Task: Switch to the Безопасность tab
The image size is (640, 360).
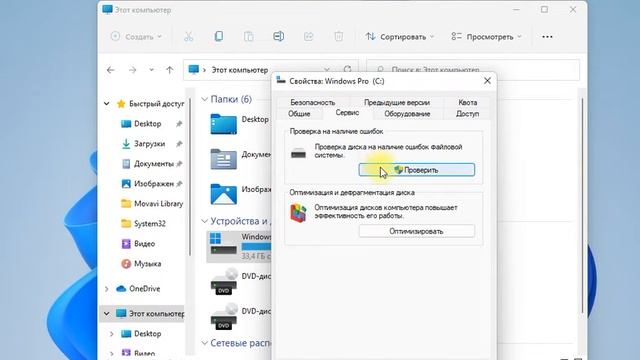Action: 313,102
